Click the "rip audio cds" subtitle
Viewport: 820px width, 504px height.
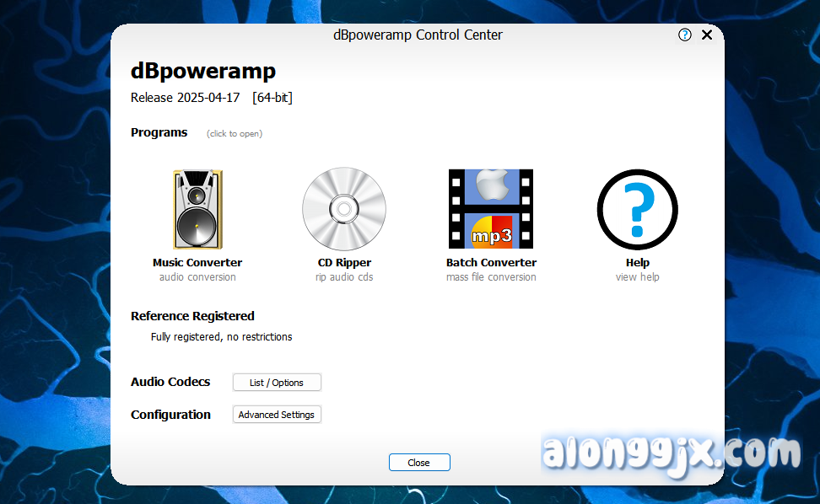344,277
